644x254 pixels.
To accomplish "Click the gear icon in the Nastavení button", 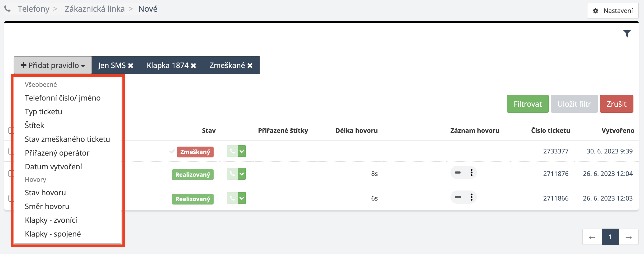I will [x=595, y=11].
